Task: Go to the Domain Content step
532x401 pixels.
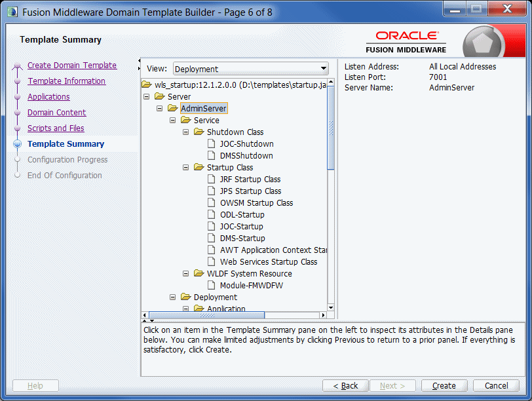Action: coord(56,112)
